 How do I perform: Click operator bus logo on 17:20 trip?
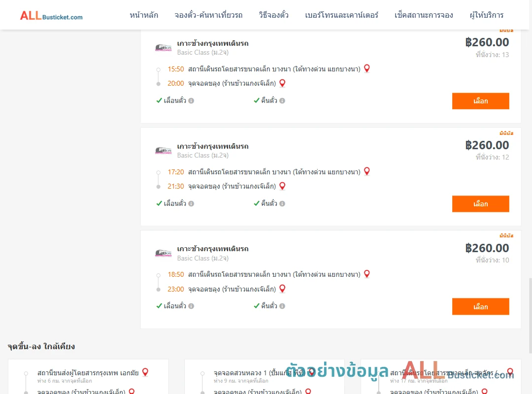click(x=163, y=150)
